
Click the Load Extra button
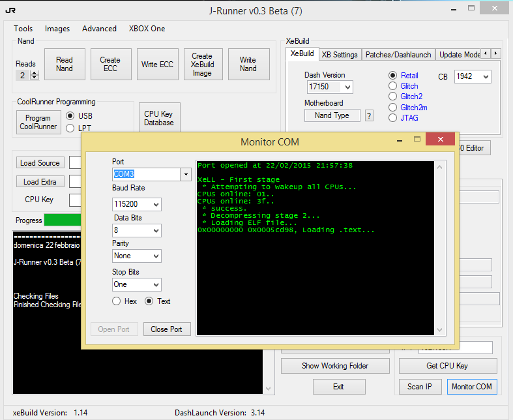pyautogui.click(x=40, y=182)
